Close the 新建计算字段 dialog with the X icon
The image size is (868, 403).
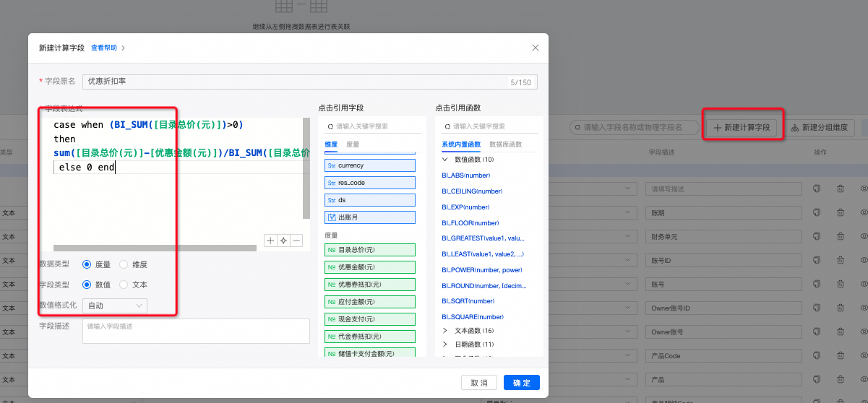[536, 48]
